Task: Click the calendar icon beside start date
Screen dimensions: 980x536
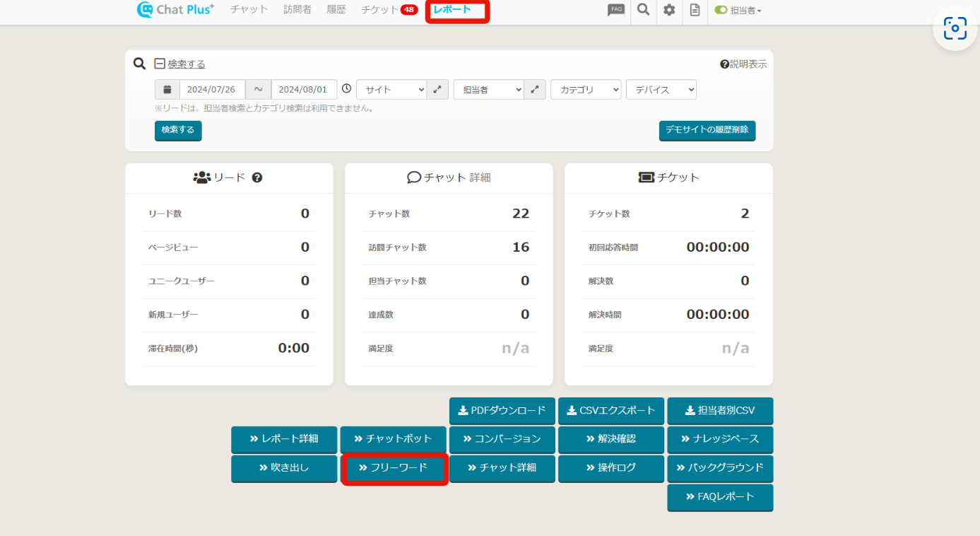Action: point(167,90)
